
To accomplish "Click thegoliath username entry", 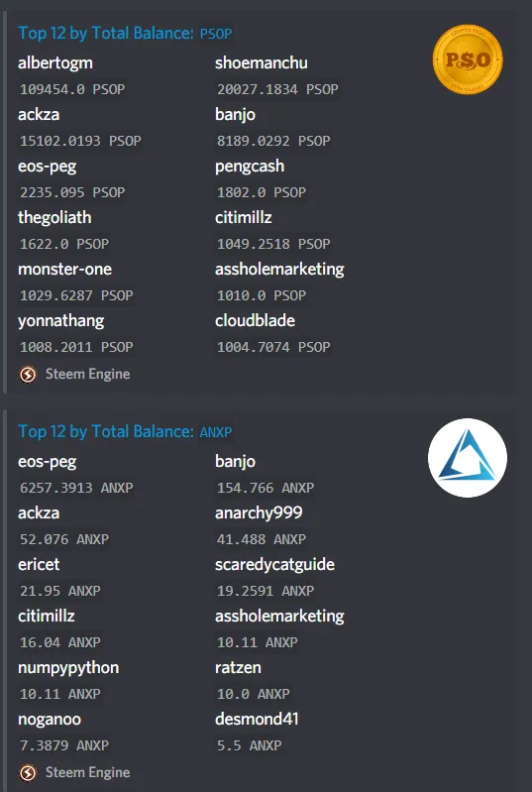I will click(55, 218).
